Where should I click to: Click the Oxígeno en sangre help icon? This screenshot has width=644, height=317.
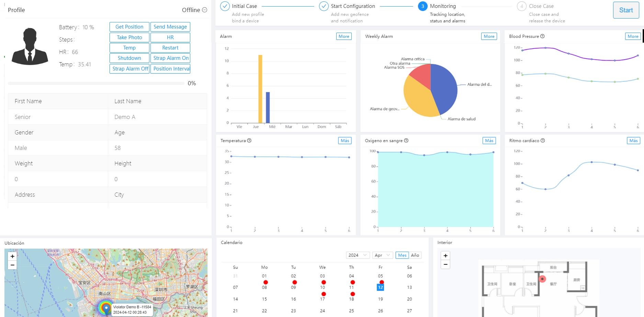pos(406,141)
